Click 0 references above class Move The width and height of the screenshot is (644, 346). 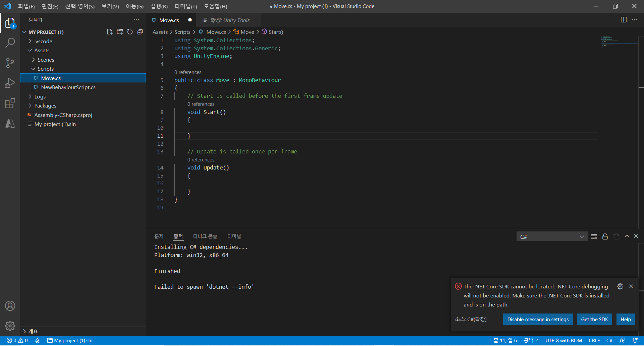point(188,72)
